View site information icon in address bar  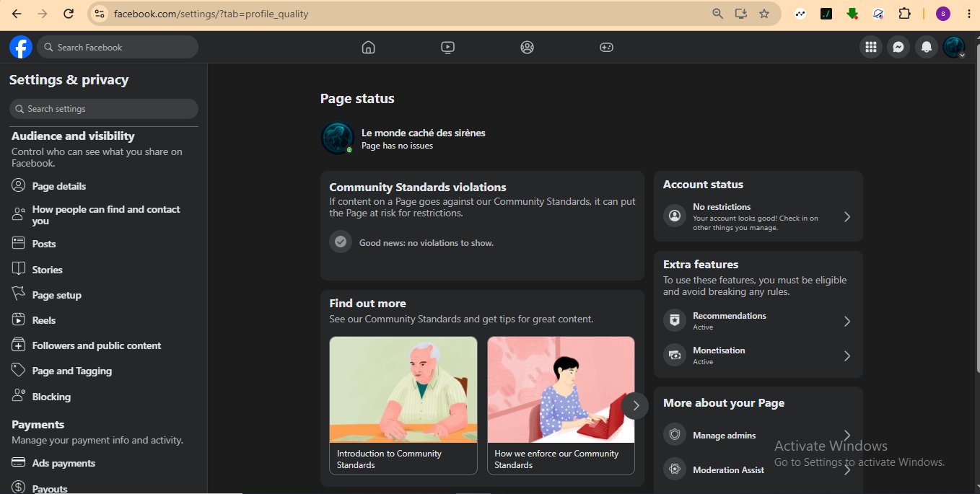tap(100, 14)
